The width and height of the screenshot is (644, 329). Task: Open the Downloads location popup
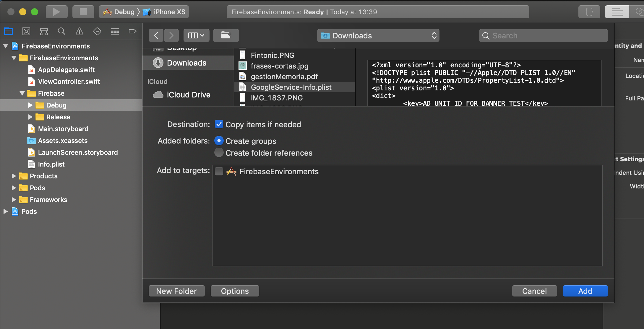(378, 35)
